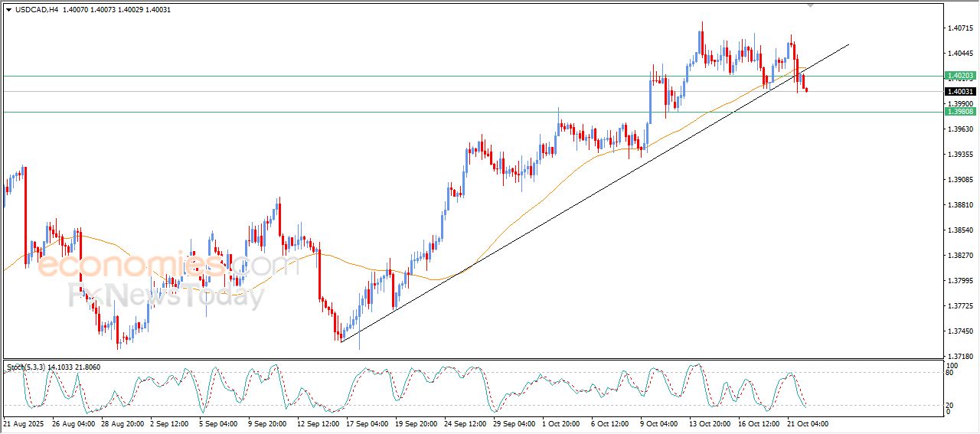Click the 1.37180 price axis label
980x434 pixels.
(960, 357)
